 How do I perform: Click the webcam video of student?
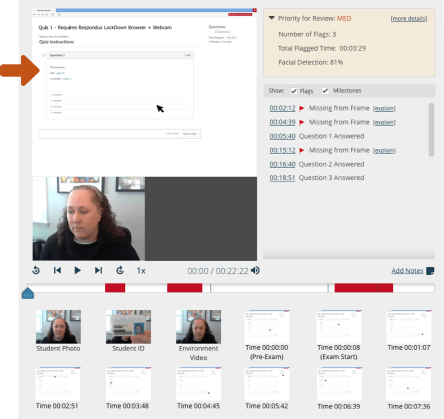click(89, 219)
